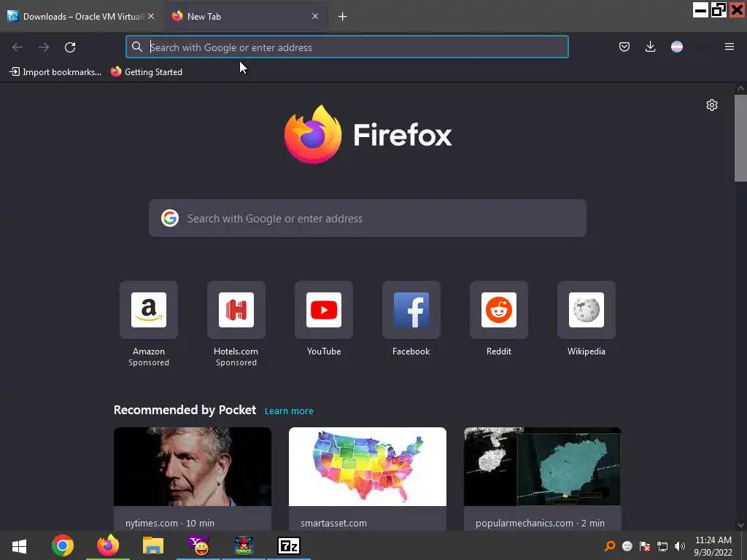Click the orange magnifier tray icon
747x560 pixels.
tap(610, 546)
